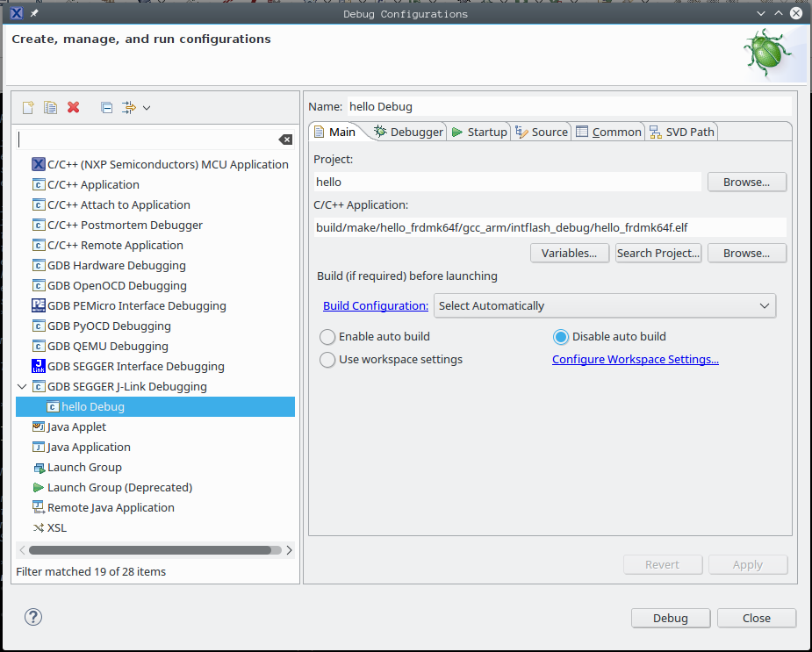Duplicate the selected launch configuration
This screenshot has width=812, height=652.
point(51,107)
